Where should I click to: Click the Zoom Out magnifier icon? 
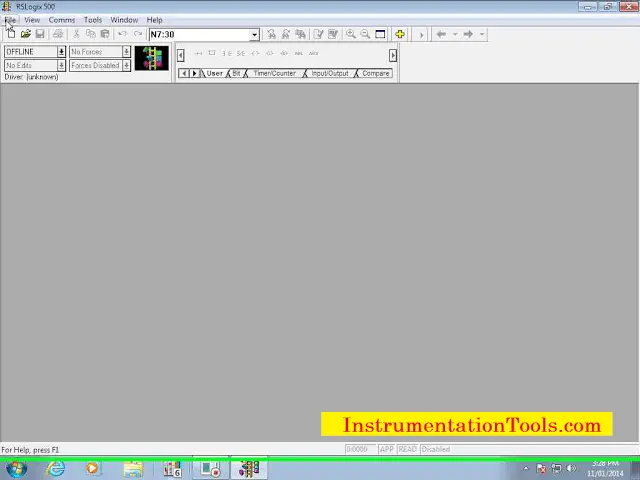[x=365, y=34]
